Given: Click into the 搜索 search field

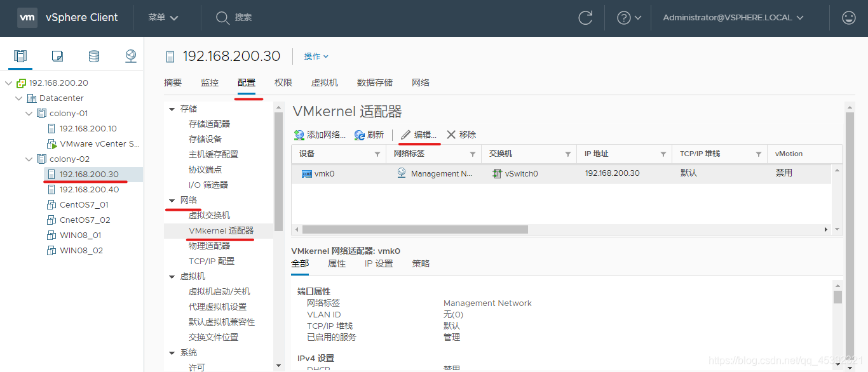Looking at the screenshot, I should click(243, 18).
